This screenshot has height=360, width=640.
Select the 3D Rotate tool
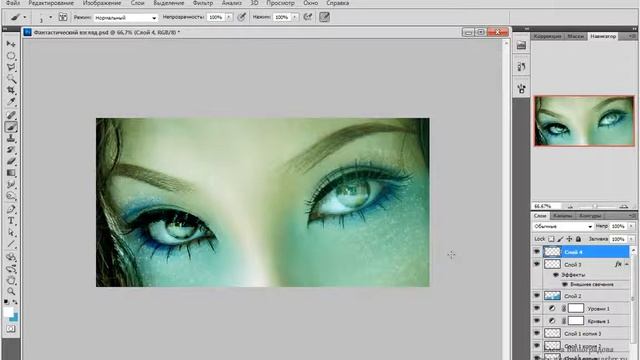click(11, 258)
